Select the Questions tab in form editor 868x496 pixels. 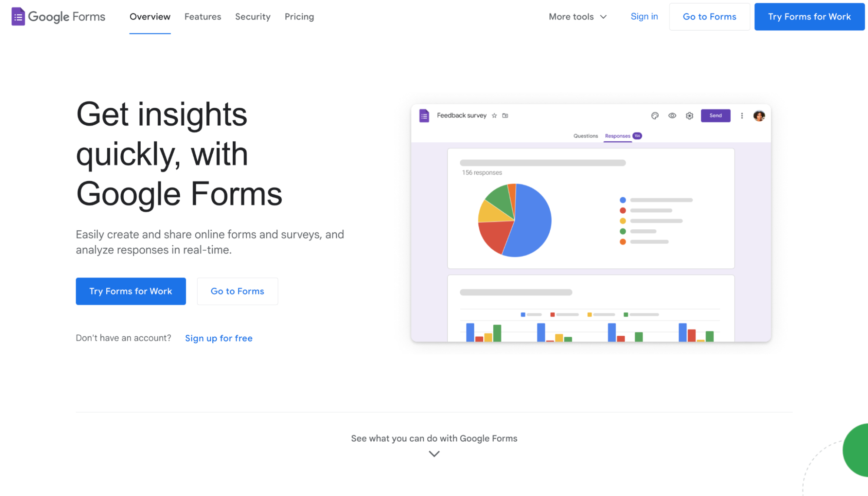pos(585,136)
